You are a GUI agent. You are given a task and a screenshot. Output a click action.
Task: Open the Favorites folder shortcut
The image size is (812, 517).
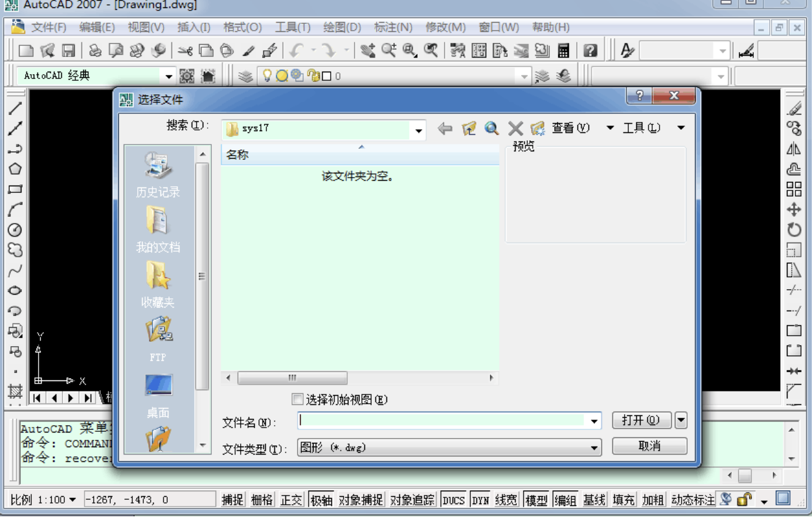coord(158,285)
